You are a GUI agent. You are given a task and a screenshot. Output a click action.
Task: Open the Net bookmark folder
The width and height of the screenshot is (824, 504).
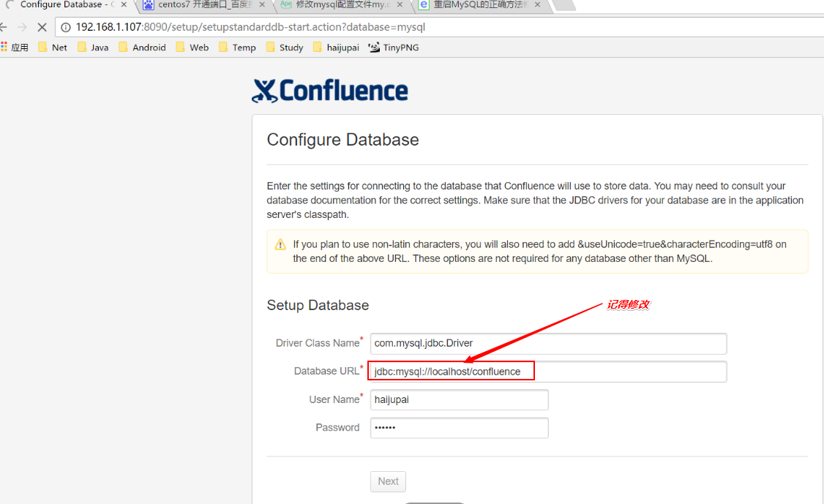click(x=53, y=48)
